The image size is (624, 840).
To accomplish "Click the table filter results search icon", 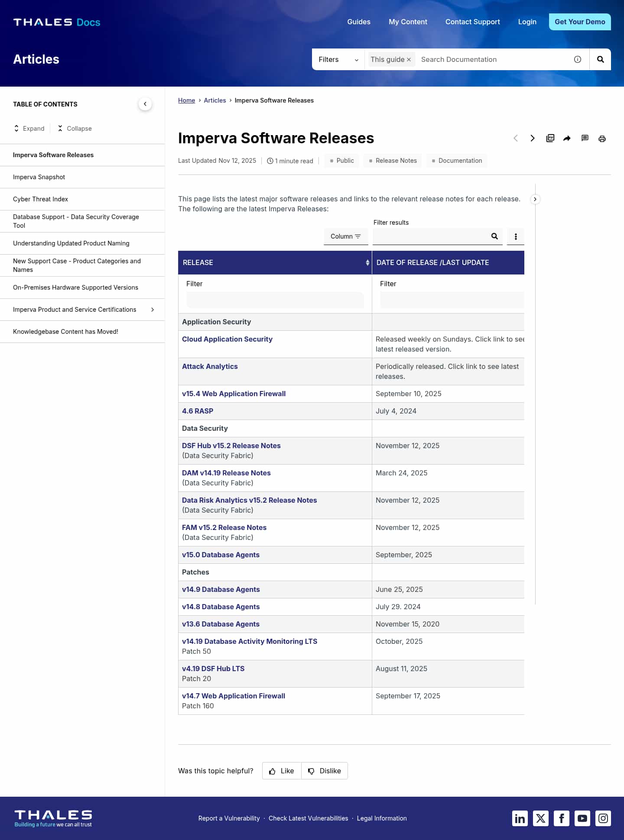I will point(494,236).
